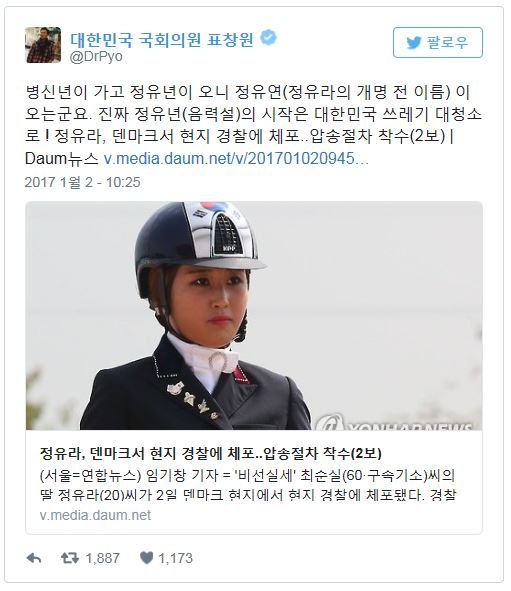Open the equestrian rider card image

click(x=254, y=316)
